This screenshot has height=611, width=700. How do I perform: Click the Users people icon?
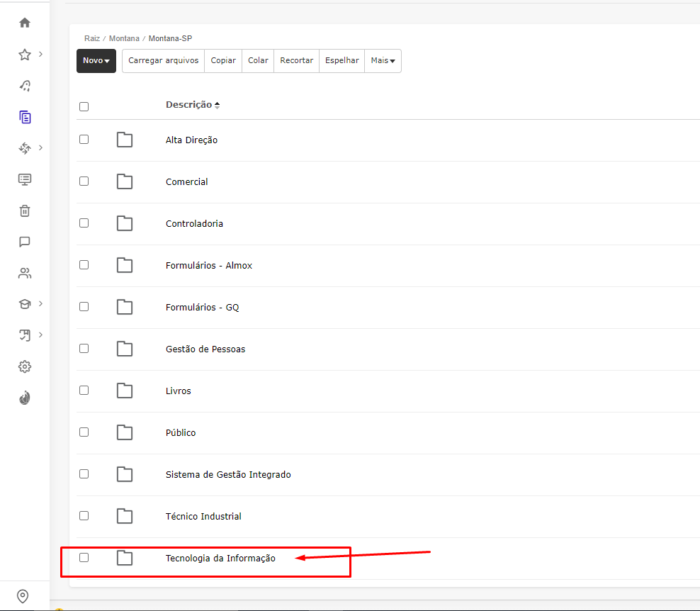pyautogui.click(x=25, y=273)
